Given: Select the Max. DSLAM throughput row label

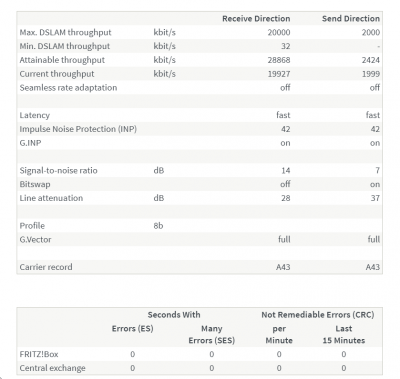Looking at the screenshot, I should [x=65, y=33].
